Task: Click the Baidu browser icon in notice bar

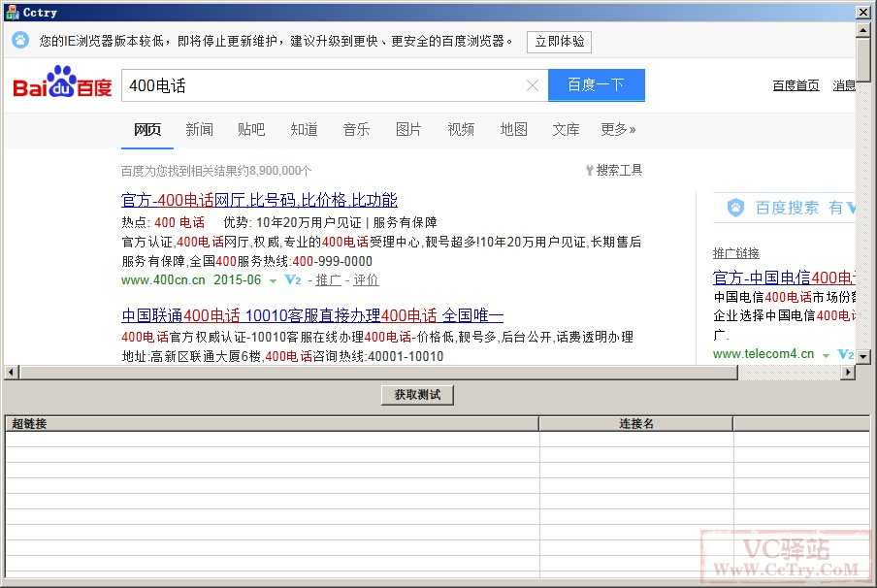Action: [x=20, y=41]
